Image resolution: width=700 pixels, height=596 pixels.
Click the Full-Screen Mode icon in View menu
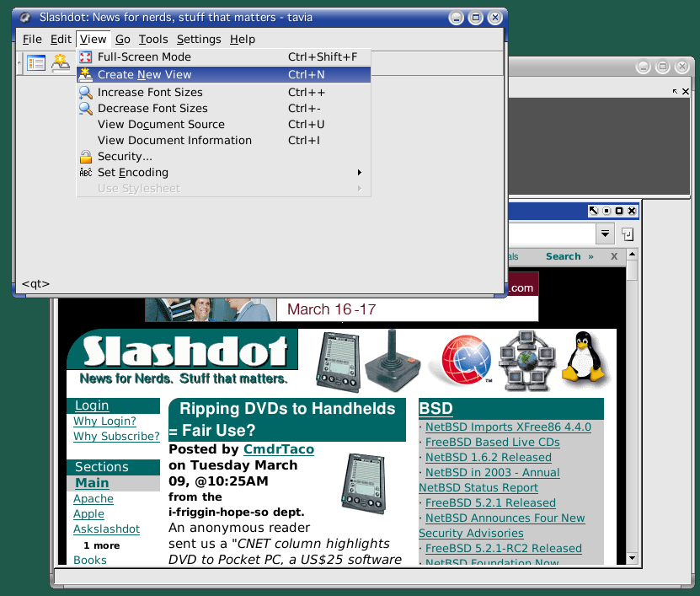point(85,56)
